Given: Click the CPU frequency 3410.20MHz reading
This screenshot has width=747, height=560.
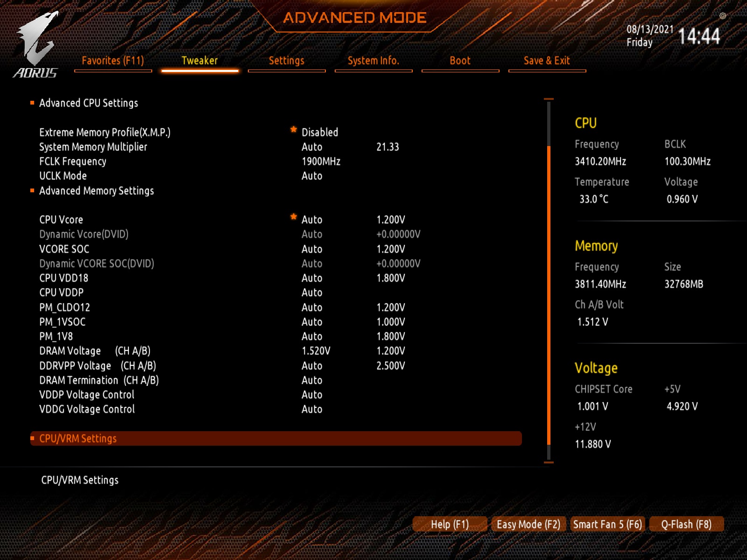Looking at the screenshot, I should [600, 161].
